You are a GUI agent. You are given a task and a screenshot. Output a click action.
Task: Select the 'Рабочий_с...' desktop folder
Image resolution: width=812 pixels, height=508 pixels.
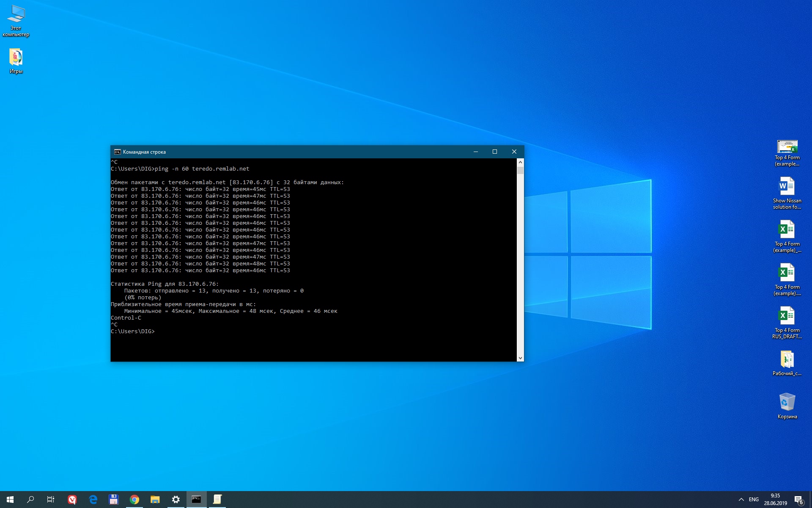pyautogui.click(x=787, y=363)
